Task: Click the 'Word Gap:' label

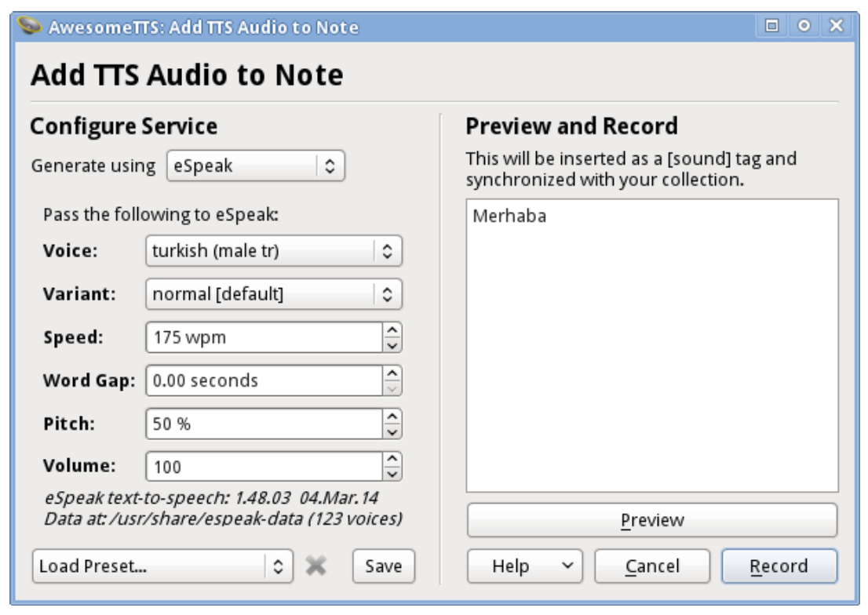Action: [89, 380]
